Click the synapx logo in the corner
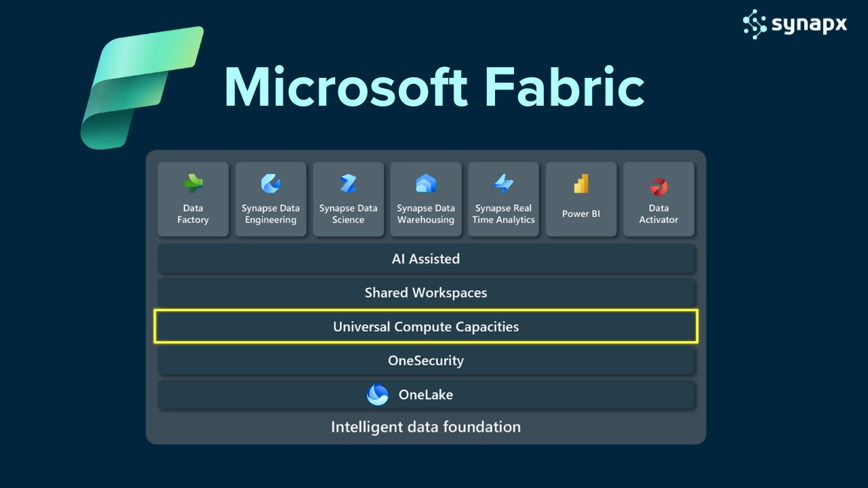 795,24
